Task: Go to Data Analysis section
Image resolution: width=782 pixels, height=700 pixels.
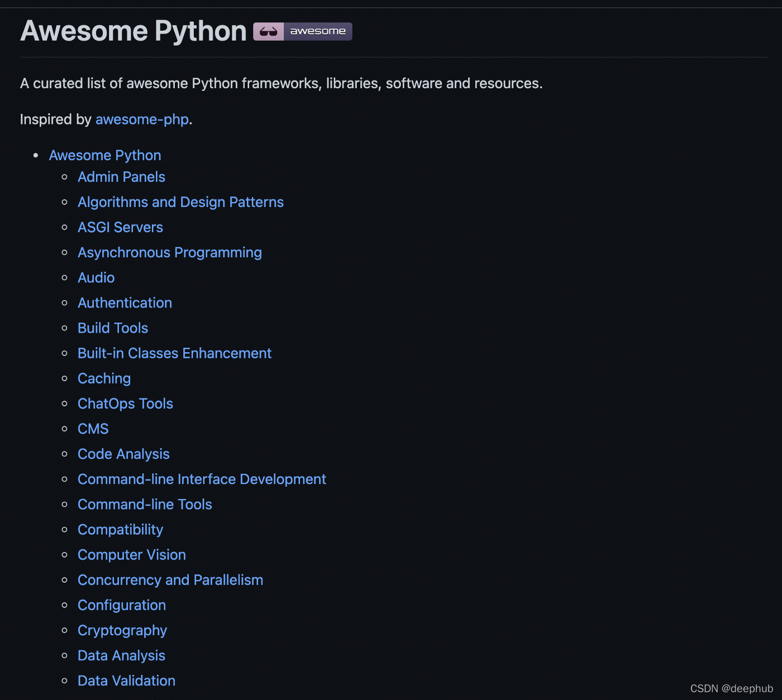Action: point(121,655)
